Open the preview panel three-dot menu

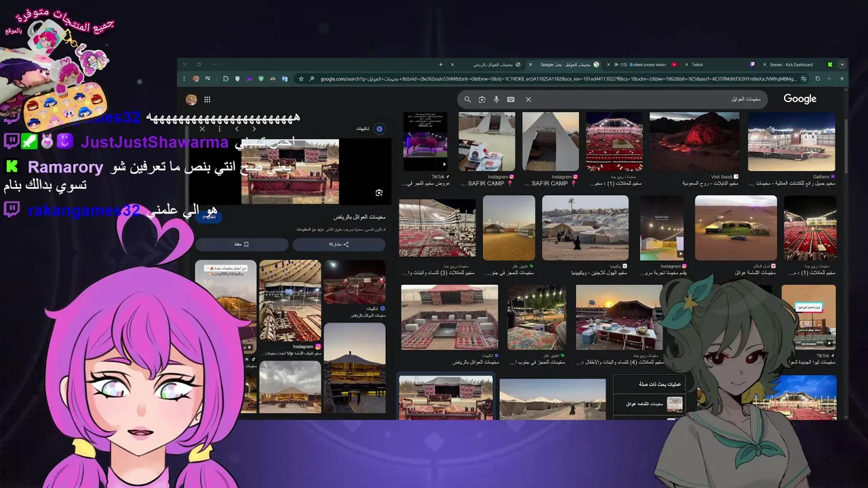pyautogui.click(x=219, y=129)
